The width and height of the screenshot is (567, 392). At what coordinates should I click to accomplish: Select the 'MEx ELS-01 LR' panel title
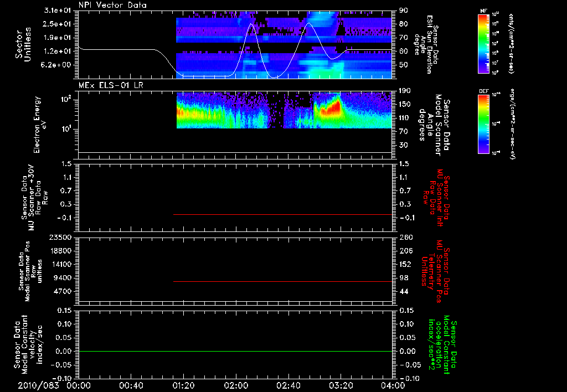pyautogui.click(x=111, y=85)
